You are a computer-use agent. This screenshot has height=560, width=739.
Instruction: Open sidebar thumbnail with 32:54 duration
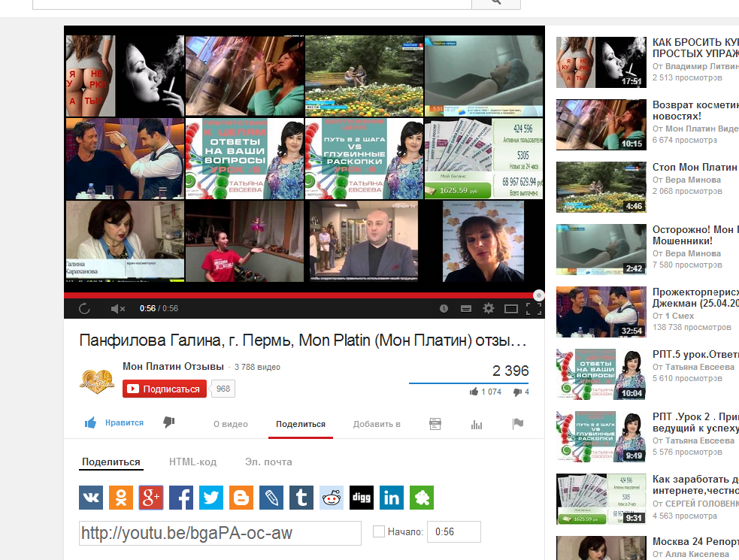(601, 312)
